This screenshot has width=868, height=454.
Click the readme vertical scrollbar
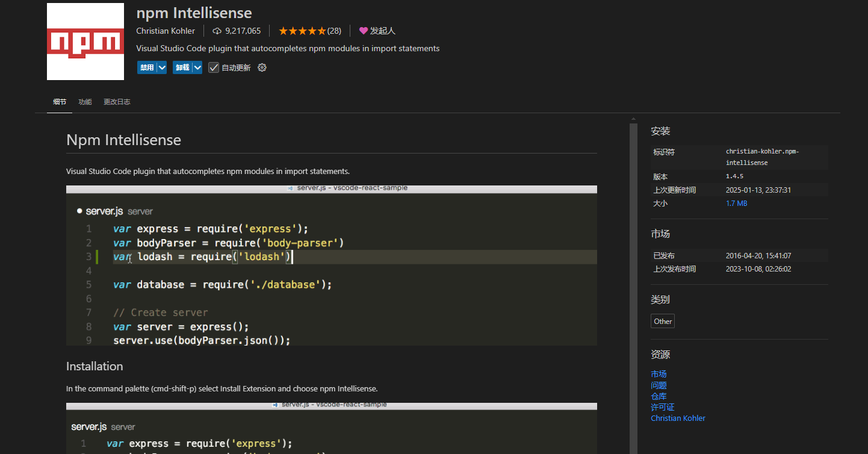pos(633,288)
